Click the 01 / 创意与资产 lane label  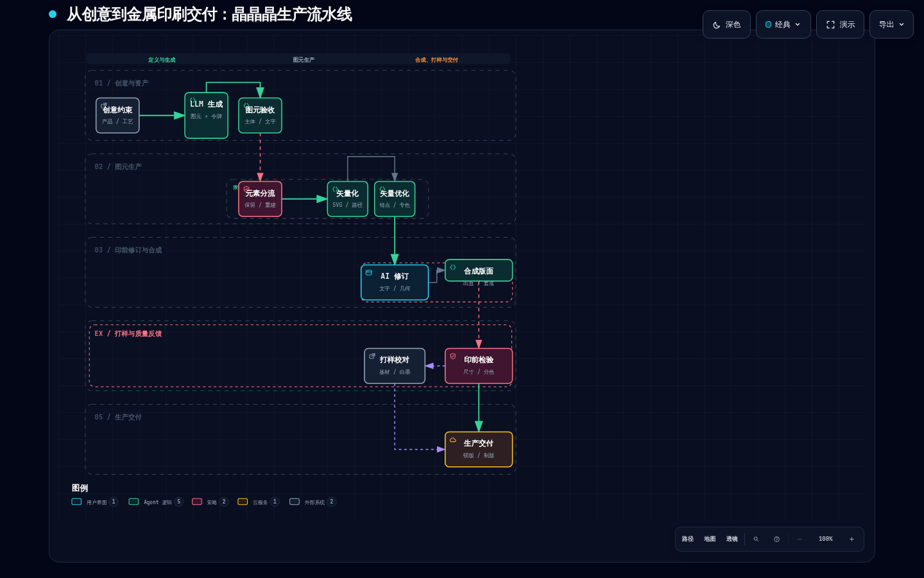coord(121,83)
